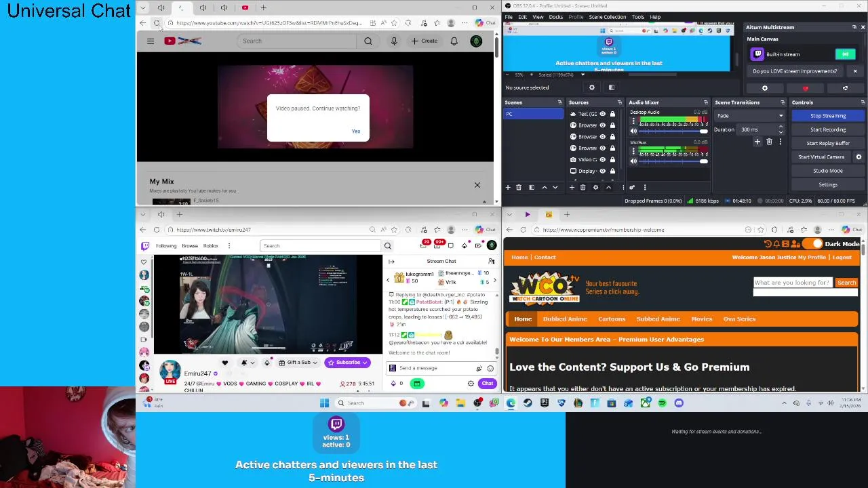This screenshot has width=868, height=488.
Task: Open the Edit menu in OBS
Action: tap(523, 17)
